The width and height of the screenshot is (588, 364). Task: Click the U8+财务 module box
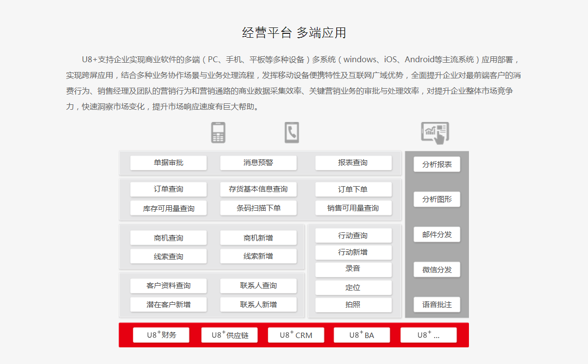(161, 335)
